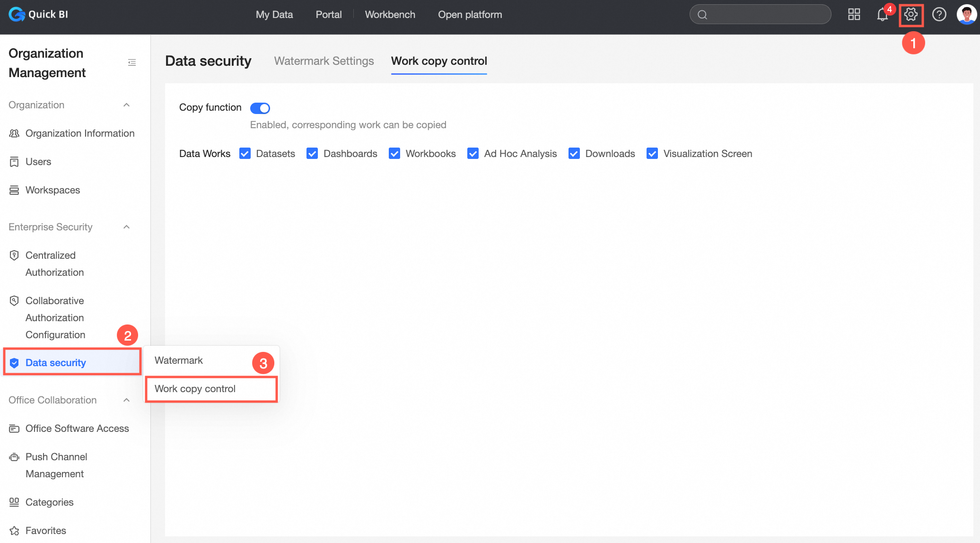Collapse the Office Collaboration section
The image size is (980, 543).
(126, 400)
